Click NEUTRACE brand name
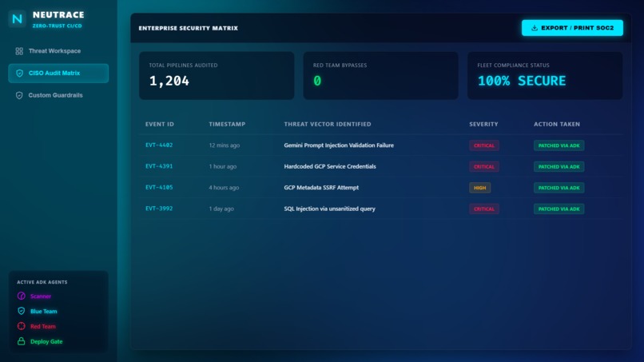This screenshot has height=362, width=644. click(58, 15)
